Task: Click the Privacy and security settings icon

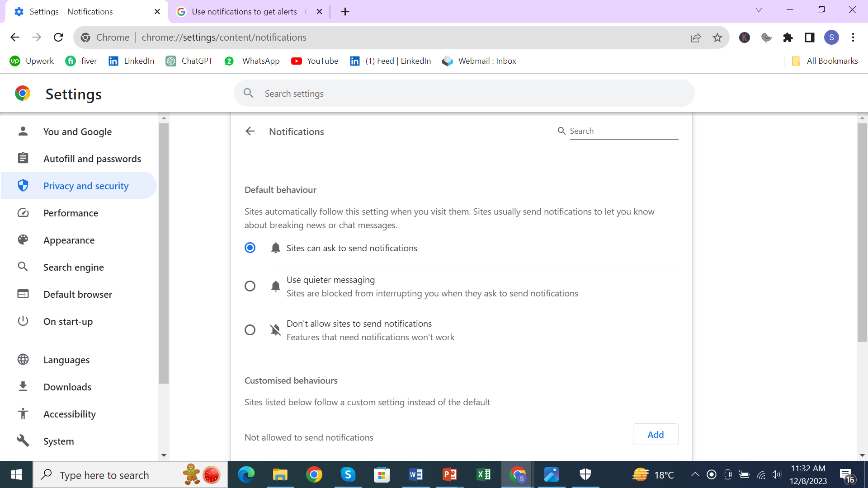Action: [22, 186]
